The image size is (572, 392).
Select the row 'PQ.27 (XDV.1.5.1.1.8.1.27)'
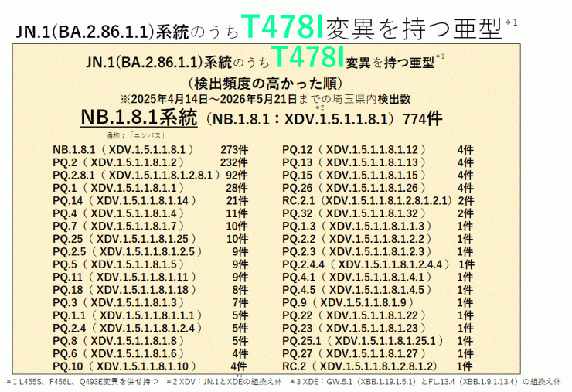tap(377, 353)
